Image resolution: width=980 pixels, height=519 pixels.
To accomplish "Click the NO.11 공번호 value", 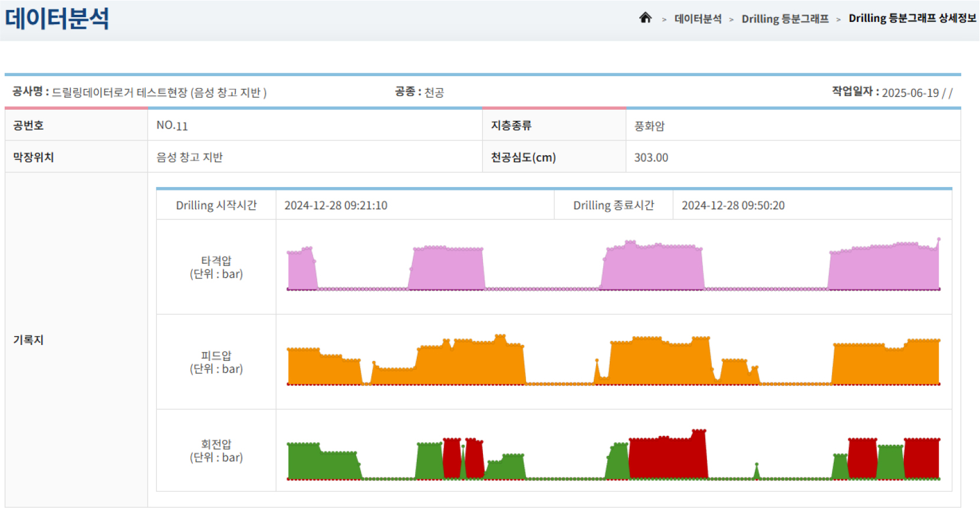I will pos(172,126).
